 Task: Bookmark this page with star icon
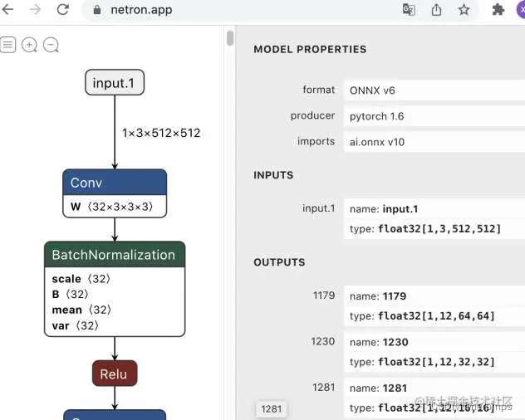(x=464, y=9)
